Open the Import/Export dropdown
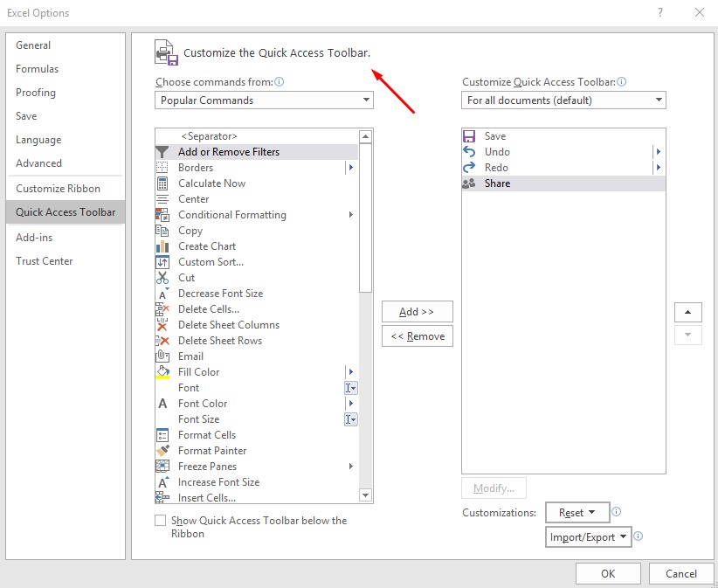Image resolution: width=718 pixels, height=588 pixels. 589,536
